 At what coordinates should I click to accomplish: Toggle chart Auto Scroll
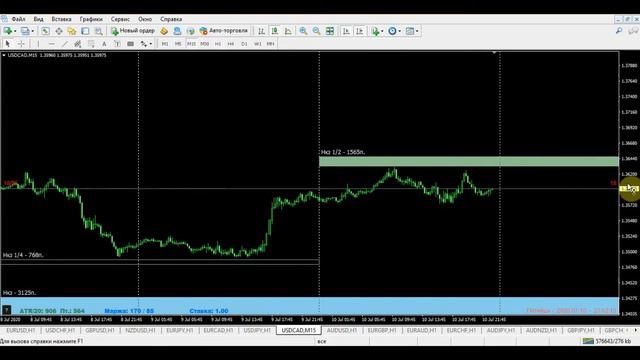tap(346, 31)
